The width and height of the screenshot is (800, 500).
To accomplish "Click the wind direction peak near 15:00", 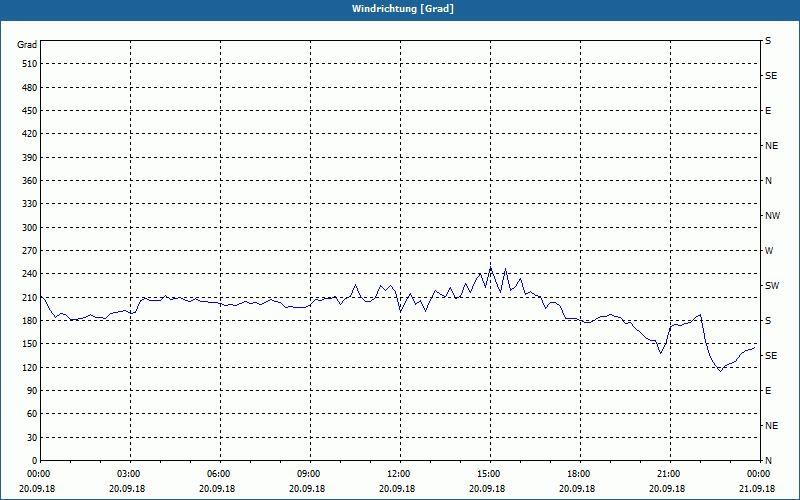I will point(490,267).
